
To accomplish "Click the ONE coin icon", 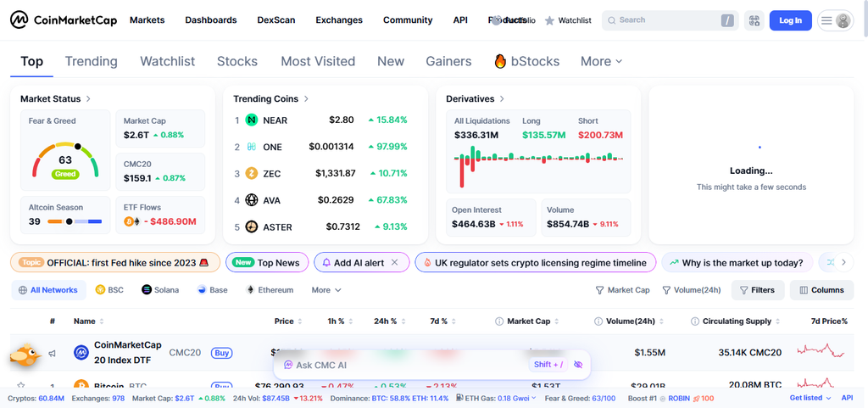I will tap(252, 147).
